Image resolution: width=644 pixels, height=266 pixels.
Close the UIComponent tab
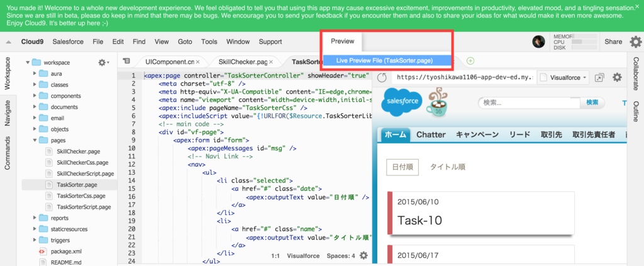click(x=197, y=62)
